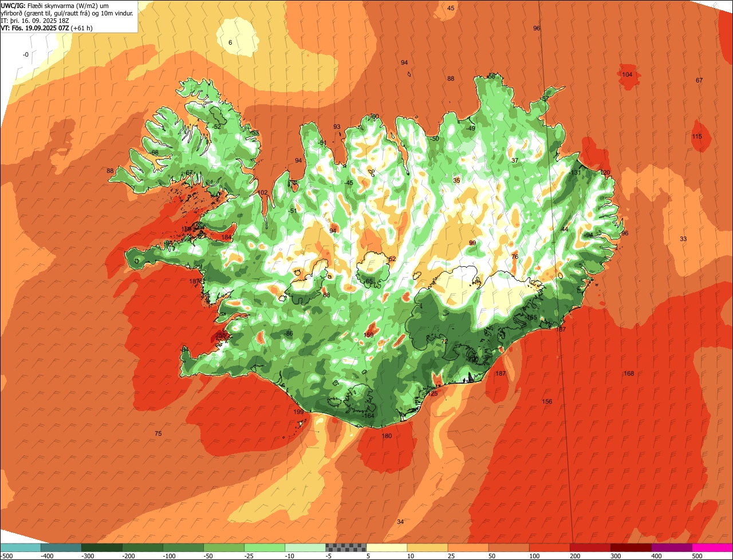Click the map value '37' in the northeast
Screen dimensions: 733x560
(515, 160)
